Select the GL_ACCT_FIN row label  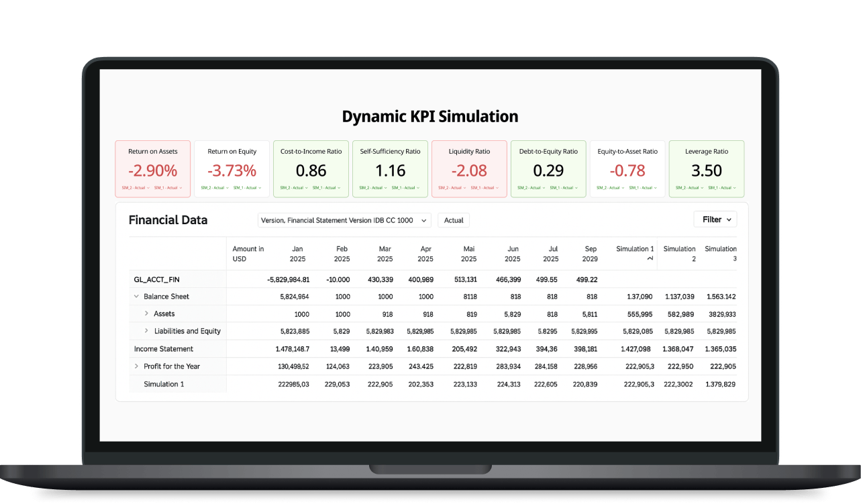[156, 279]
